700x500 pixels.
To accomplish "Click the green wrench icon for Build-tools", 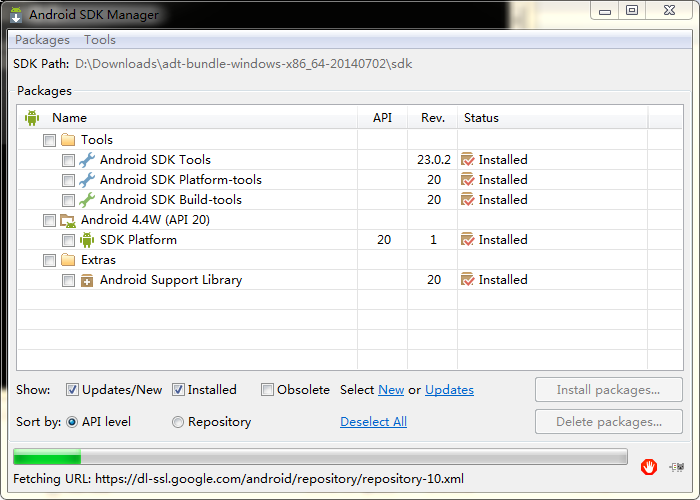I will pyautogui.click(x=87, y=200).
